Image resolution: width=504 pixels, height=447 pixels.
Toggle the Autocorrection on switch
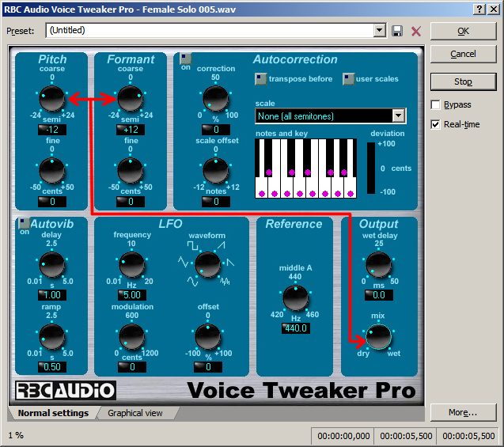pyautogui.click(x=185, y=59)
